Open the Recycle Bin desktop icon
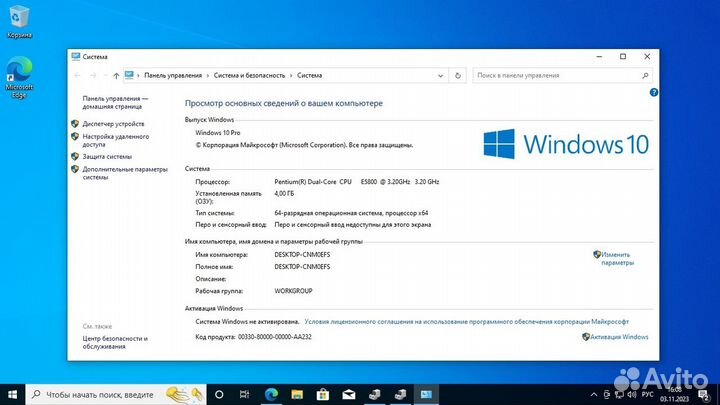The height and width of the screenshot is (405, 720). [x=19, y=22]
